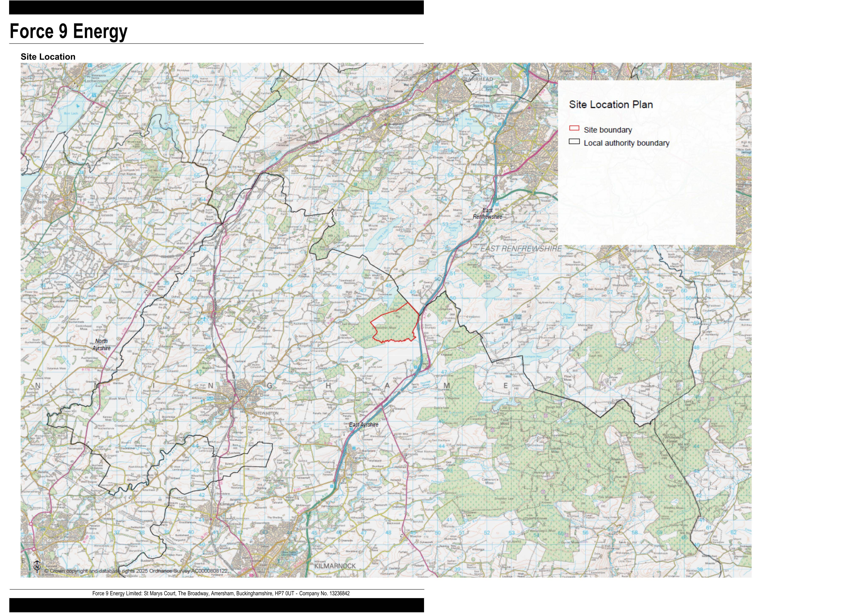Select the 'Force 9 Energy' heading
The width and height of the screenshot is (868, 614).
tap(68, 31)
